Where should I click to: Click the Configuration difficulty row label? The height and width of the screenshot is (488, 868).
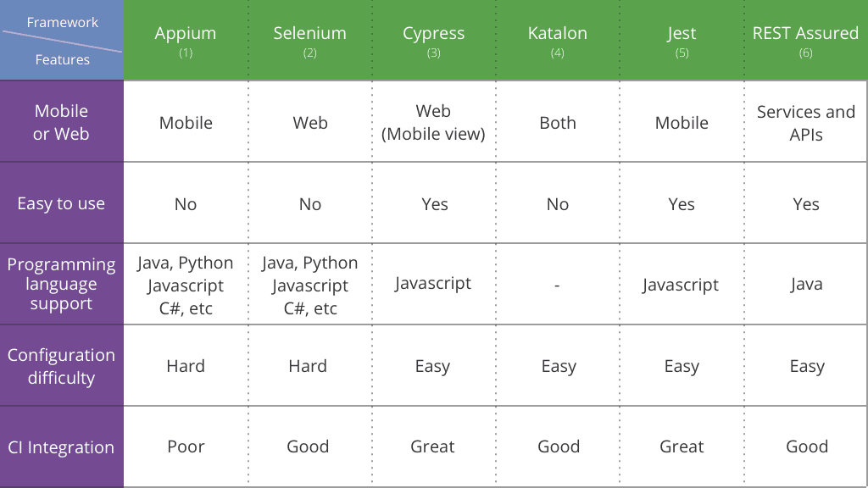pyautogui.click(x=61, y=366)
